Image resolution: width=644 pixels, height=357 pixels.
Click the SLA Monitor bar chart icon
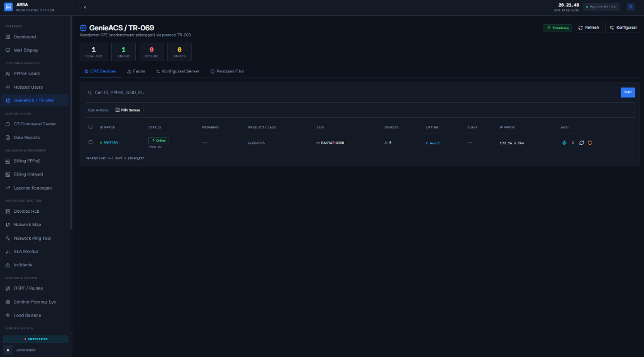(8, 252)
